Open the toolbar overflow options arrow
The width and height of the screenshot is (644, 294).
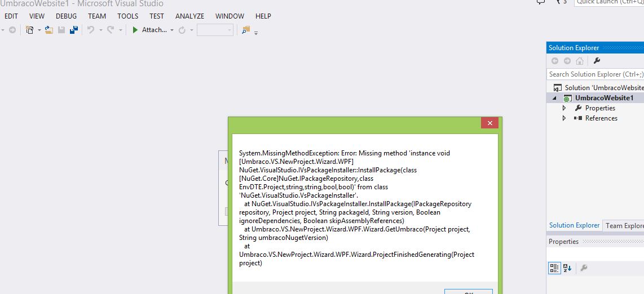point(256,33)
